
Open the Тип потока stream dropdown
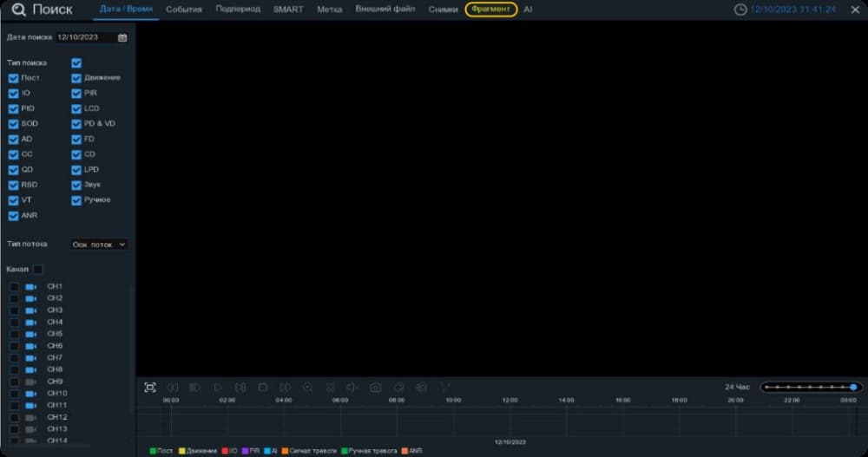[99, 245]
